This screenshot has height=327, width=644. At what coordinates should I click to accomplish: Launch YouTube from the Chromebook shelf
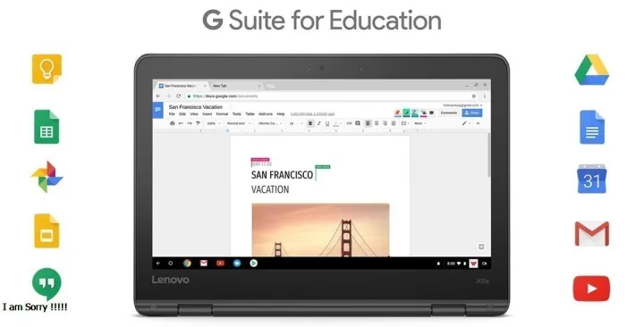(221, 264)
